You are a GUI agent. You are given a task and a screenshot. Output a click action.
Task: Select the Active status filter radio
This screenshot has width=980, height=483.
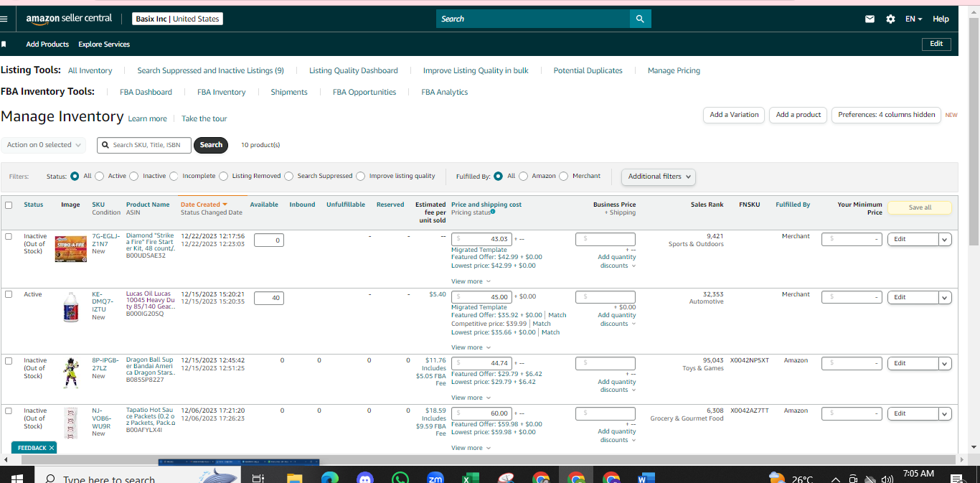(100, 176)
